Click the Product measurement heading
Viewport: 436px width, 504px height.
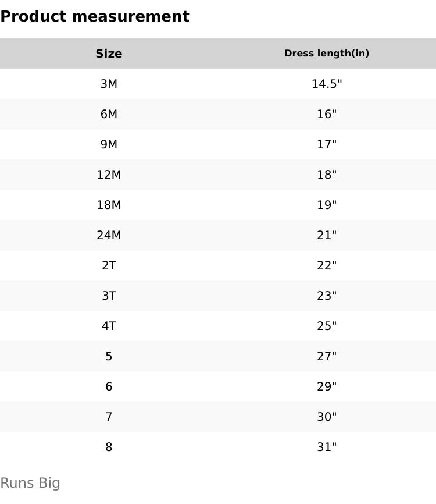pos(95,16)
